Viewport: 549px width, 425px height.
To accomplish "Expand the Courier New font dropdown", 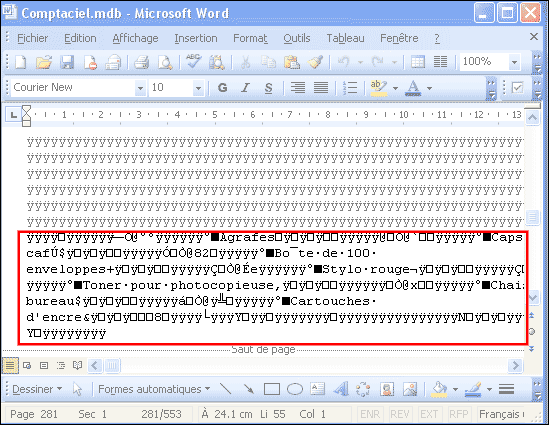I will tap(140, 88).
